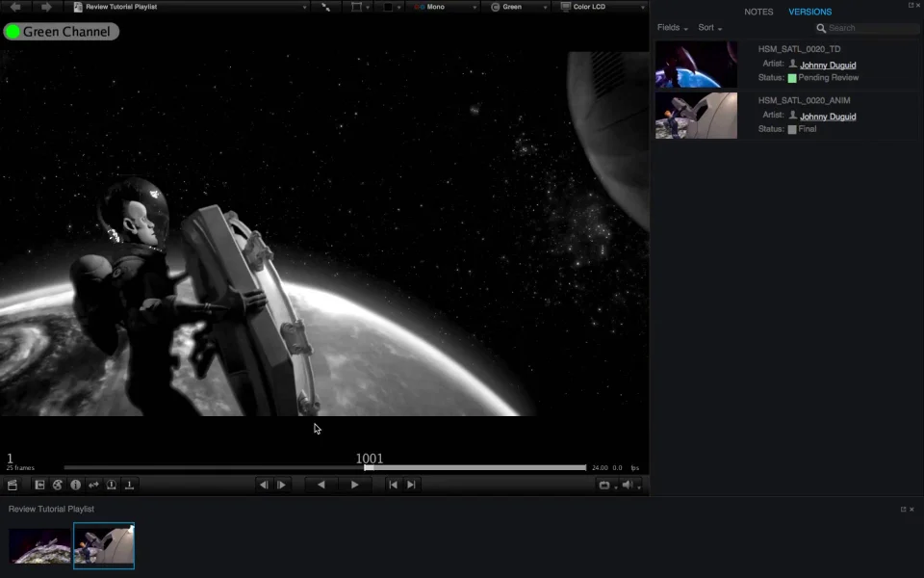The width and height of the screenshot is (924, 578).
Task: Click the timeline scrub bar
Action: (325, 468)
